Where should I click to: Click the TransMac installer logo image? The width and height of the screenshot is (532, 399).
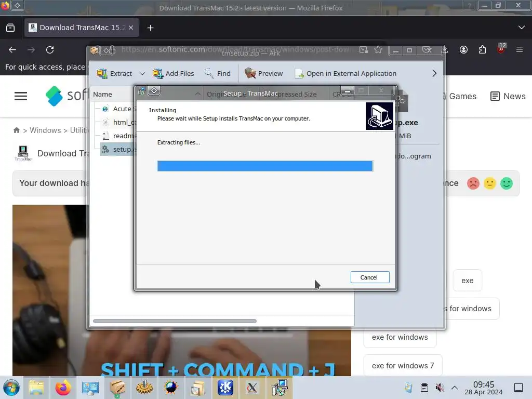click(x=379, y=116)
